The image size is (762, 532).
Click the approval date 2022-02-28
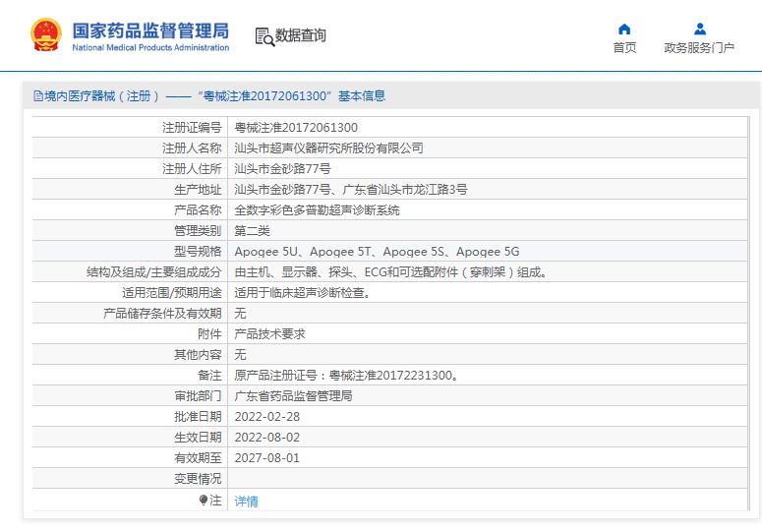tap(266, 417)
